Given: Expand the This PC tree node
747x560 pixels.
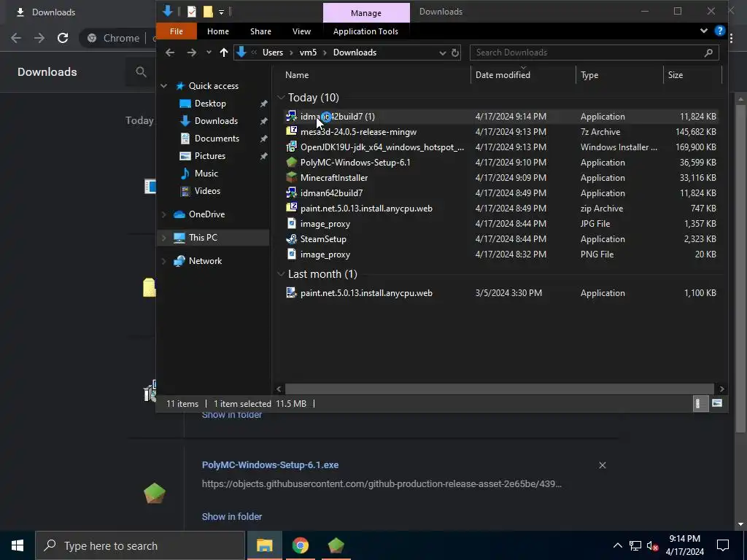Looking at the screenshot, I should point(164,238).
